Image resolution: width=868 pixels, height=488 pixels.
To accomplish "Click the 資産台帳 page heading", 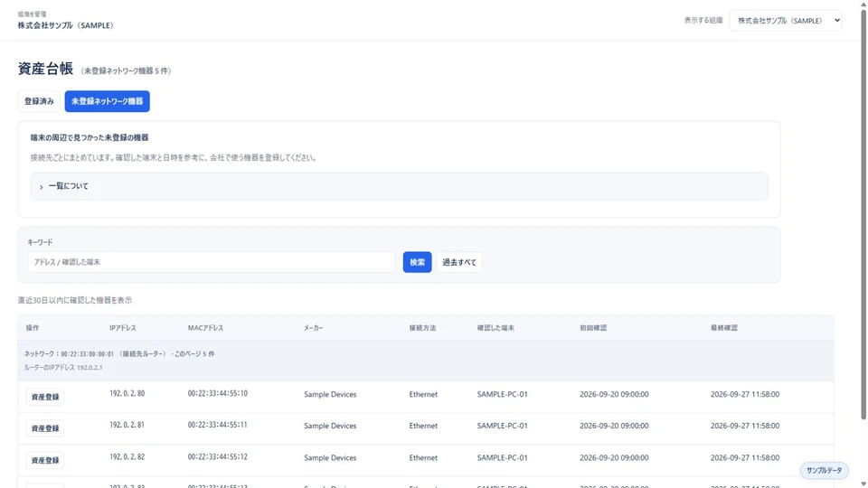I will (x=45, y=69).
